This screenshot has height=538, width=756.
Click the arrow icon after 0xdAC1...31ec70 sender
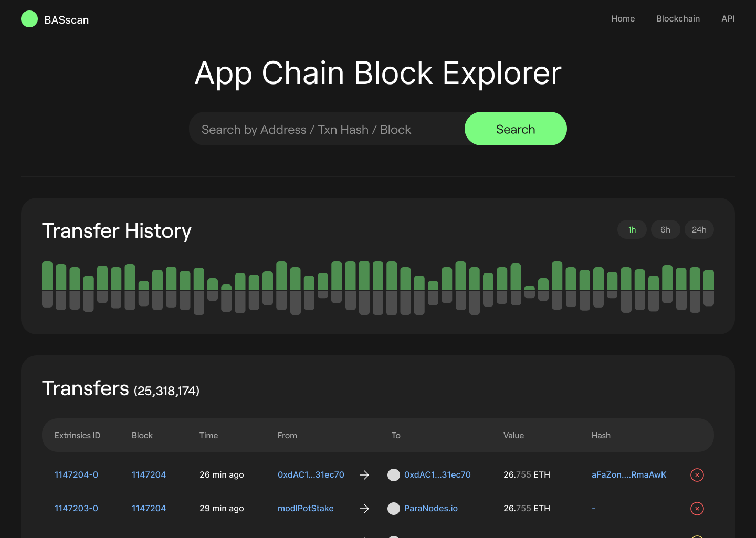(364, 475)
